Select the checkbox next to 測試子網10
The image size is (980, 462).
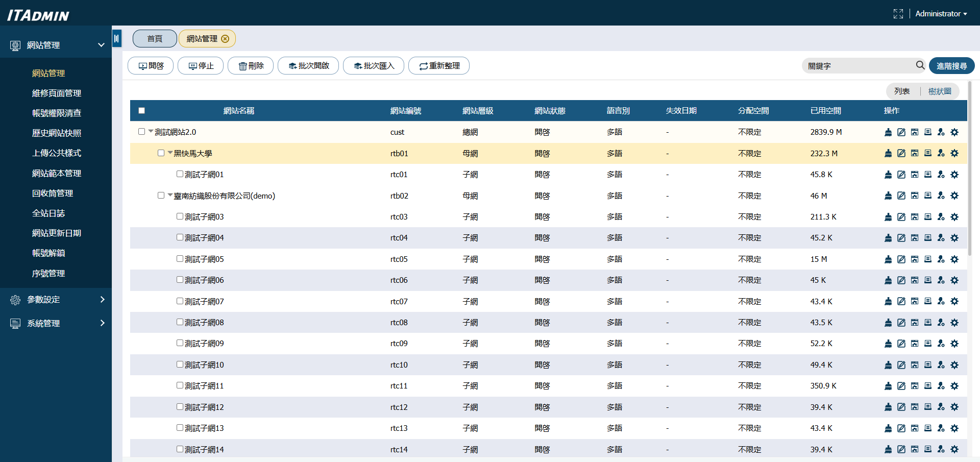[180, 364]
